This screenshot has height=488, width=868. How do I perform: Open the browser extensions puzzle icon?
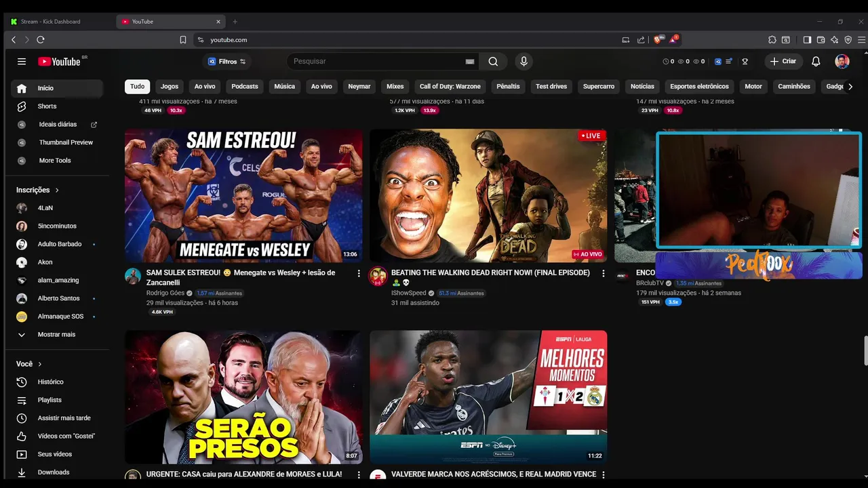click(772, 40)
